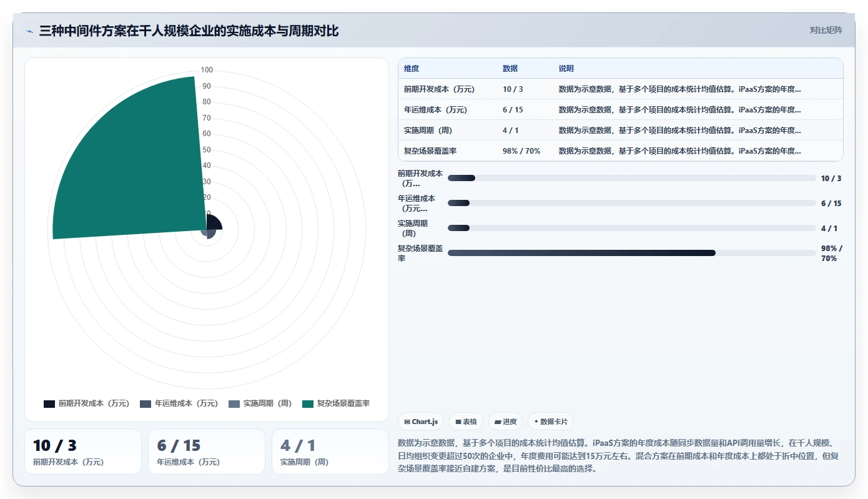Click the 说明 text in 前期开发成本 row
Screen dimensions: 868x499
coord(679,89)
